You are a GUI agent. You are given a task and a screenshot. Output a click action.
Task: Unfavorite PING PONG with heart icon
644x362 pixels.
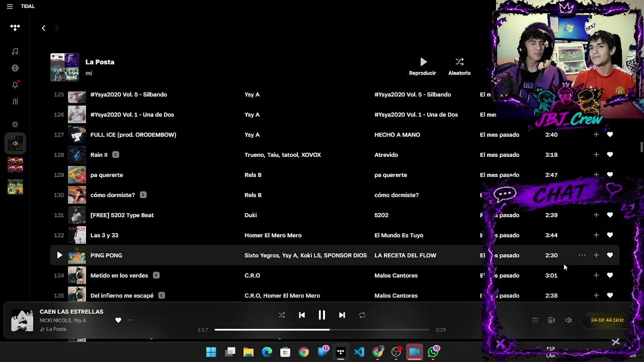[610, 255]
